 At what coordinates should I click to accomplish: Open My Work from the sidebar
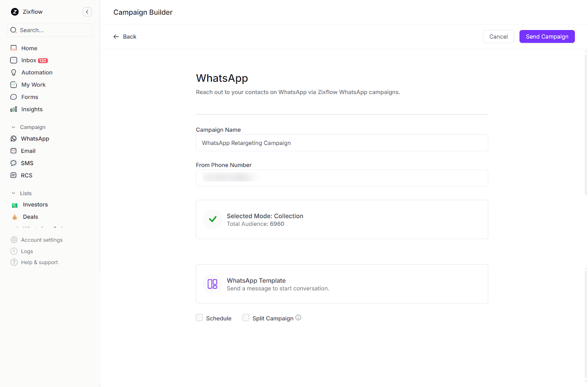point(33,85)
